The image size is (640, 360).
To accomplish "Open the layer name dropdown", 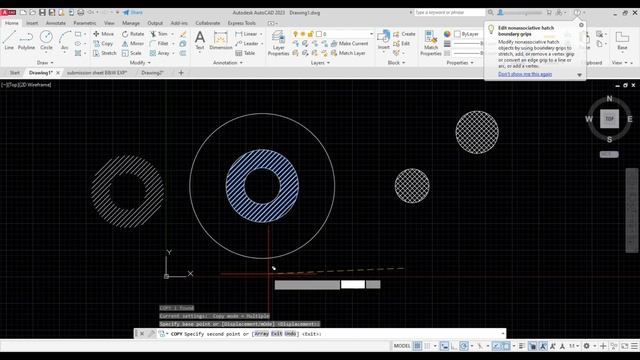I will 371,34.
